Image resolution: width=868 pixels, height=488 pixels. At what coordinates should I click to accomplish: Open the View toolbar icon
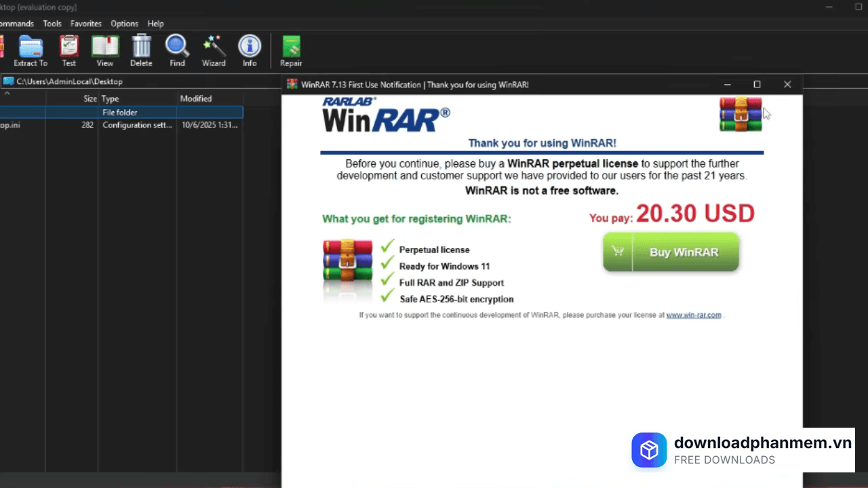(x=105, y=51)
